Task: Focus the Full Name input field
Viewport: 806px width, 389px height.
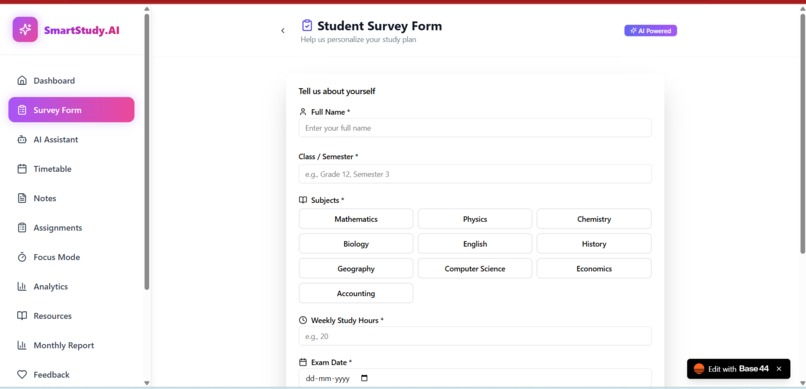Action: 475,128
